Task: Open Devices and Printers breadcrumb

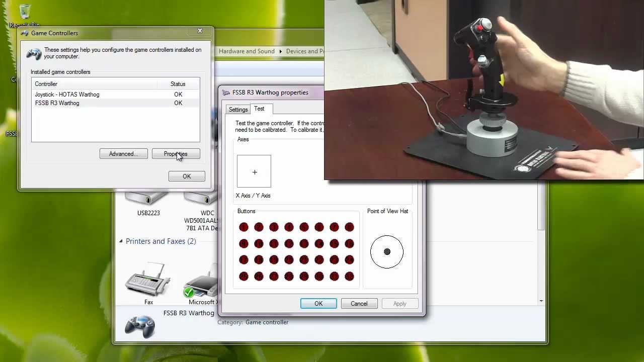Action: point(305,51)
